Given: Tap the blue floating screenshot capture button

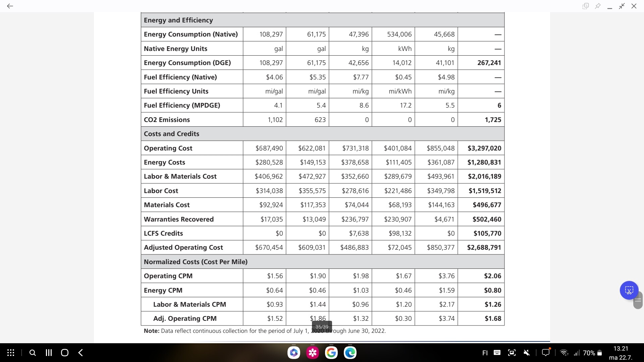Looking at the screenshot, I should point(629,290).
